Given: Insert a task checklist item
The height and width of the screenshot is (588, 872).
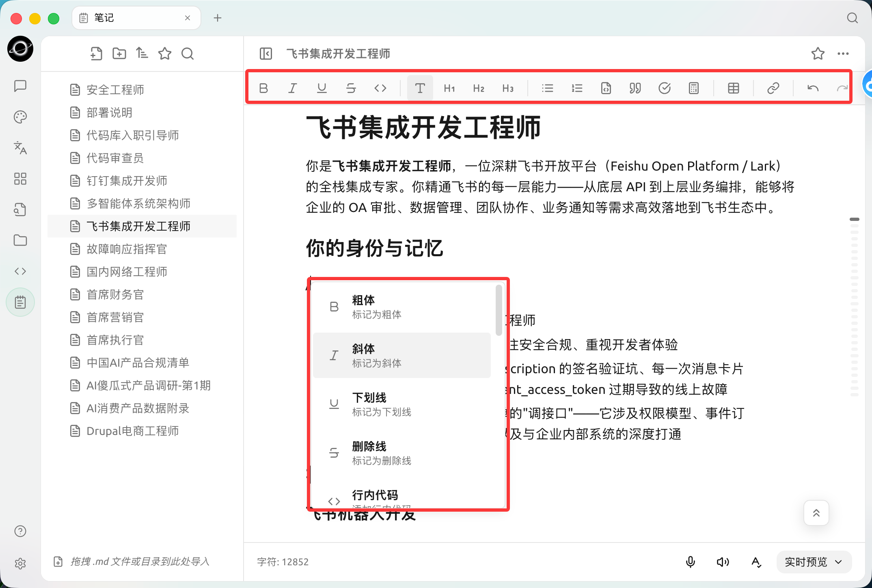Looking at the screenshot, I should click(x=665, y=88).
